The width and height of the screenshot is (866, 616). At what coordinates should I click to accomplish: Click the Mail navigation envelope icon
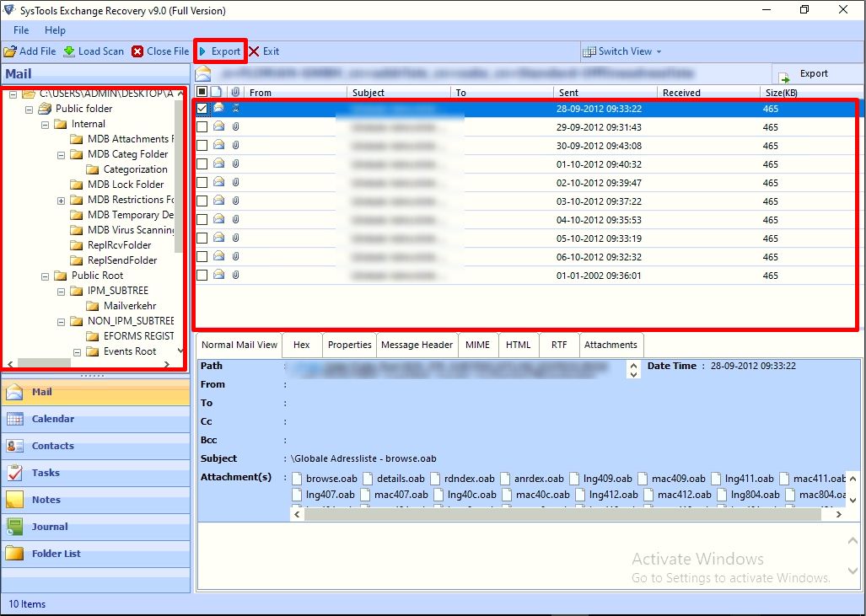pyautogui.click(x=14, y=392)
